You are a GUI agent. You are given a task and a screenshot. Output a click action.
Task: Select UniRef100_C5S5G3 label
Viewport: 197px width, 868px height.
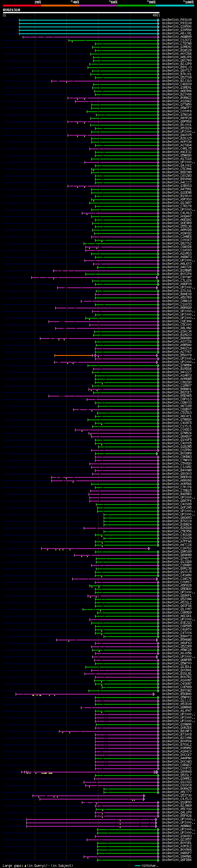[x=177, y=413]
